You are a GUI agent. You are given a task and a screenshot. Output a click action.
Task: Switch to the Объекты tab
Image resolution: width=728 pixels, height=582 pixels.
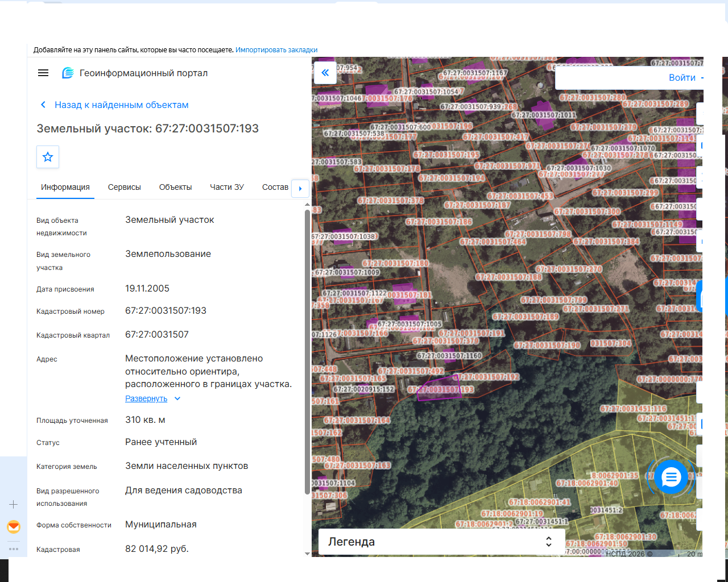click(x=175, y=187)
